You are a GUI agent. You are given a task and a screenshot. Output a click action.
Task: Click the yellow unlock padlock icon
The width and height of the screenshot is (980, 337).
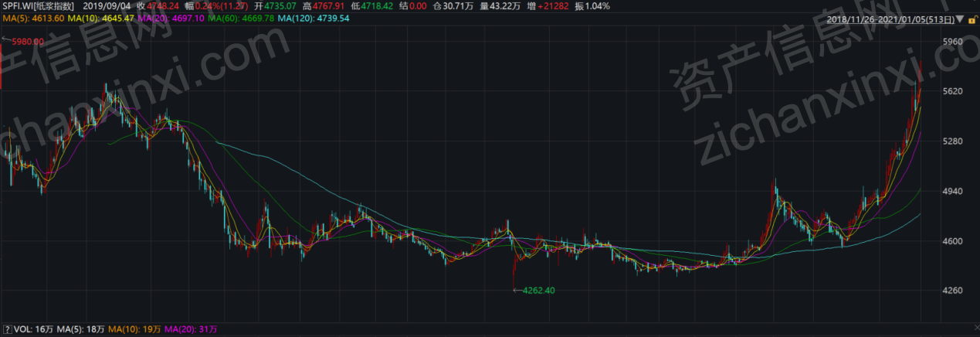click(x=972, y=19)
